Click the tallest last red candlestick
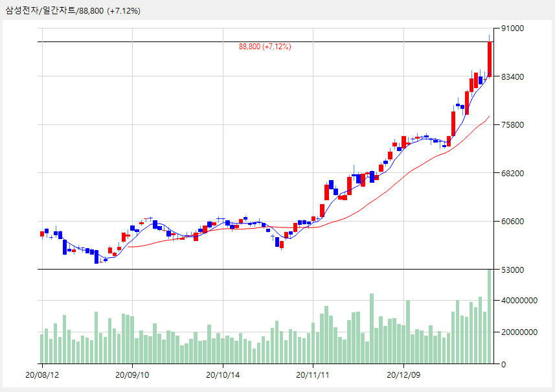The width and height of the screenshot is (555, 392). (x=490, y=59)
